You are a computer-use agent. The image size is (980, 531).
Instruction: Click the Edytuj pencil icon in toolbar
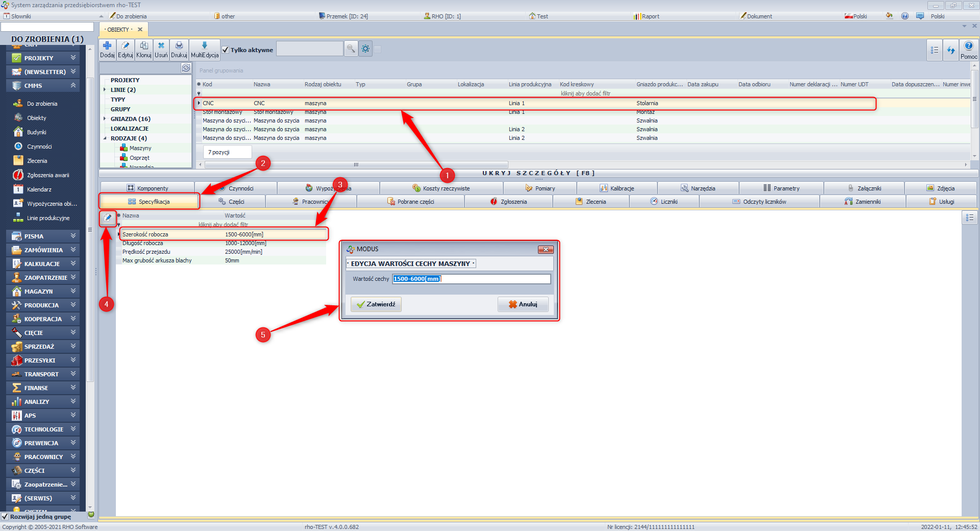(126, 46)
